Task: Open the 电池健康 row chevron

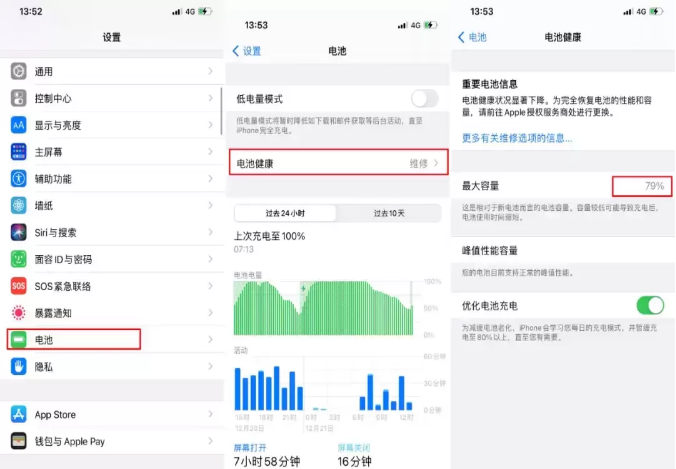Action: 436,163
